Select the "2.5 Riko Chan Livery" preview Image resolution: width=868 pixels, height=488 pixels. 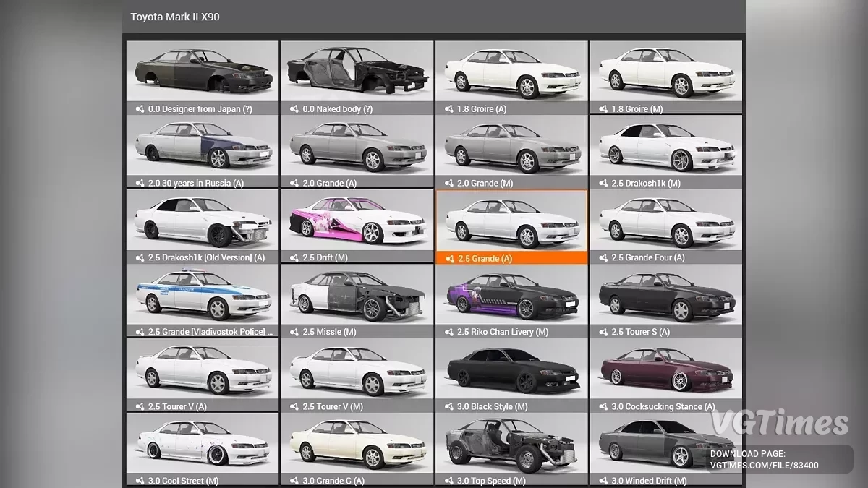[x=511, y=295]
